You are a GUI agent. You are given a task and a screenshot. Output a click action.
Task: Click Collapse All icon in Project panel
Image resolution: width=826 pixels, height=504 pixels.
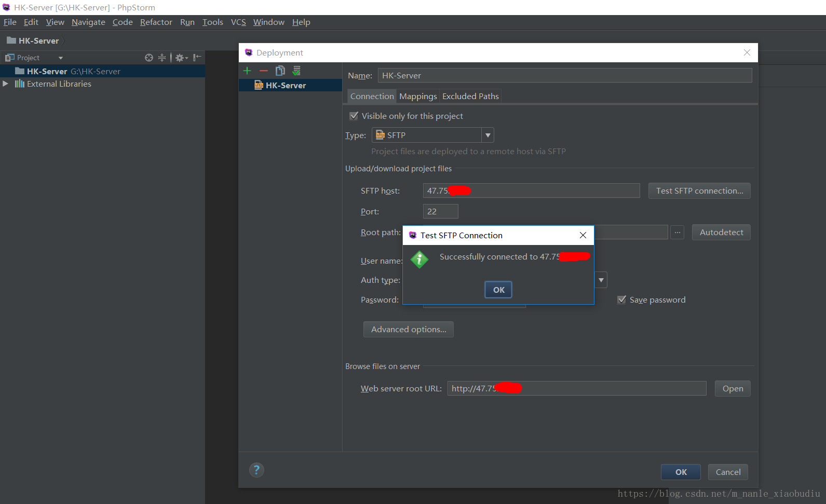point(162,58)
